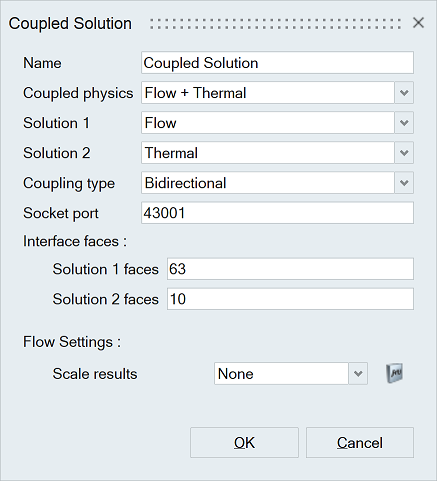
Task: Click the Cancel button
Action: click(360, 443)
